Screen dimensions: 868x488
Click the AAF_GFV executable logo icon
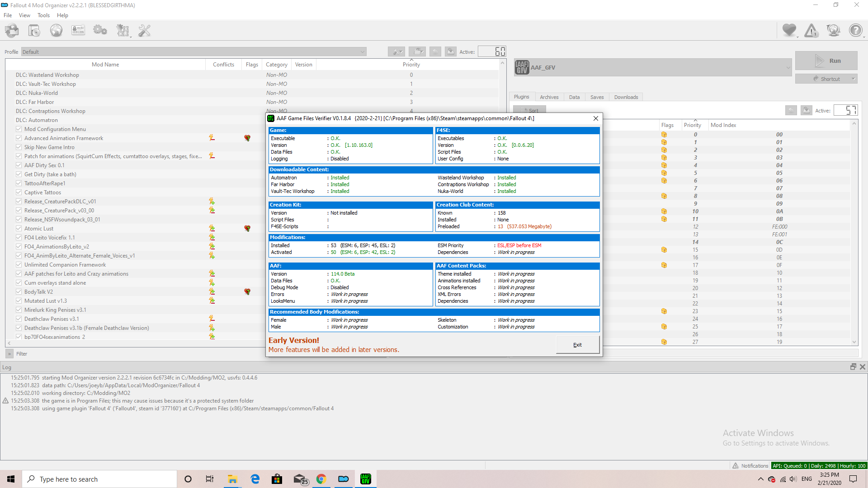tap(522, 67)
